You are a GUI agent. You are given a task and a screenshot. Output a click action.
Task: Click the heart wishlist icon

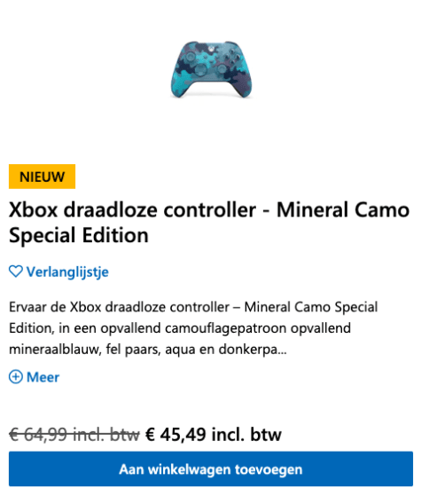(15, 272)
